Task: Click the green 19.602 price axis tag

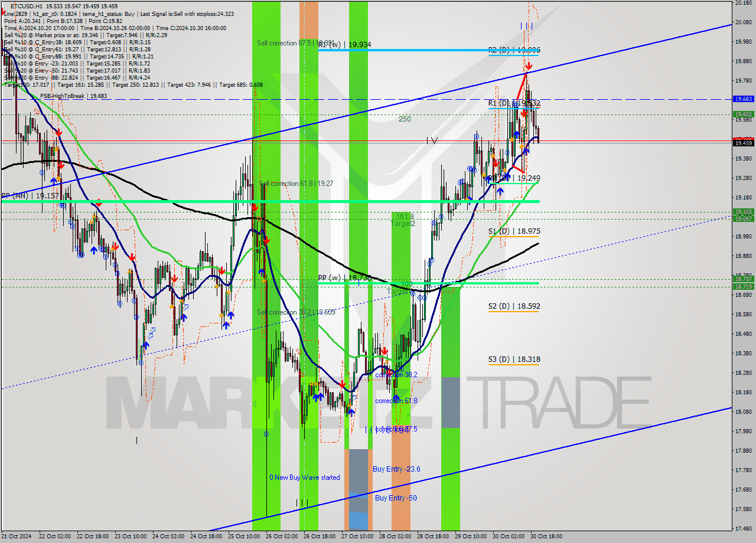Action: point(743,115)
